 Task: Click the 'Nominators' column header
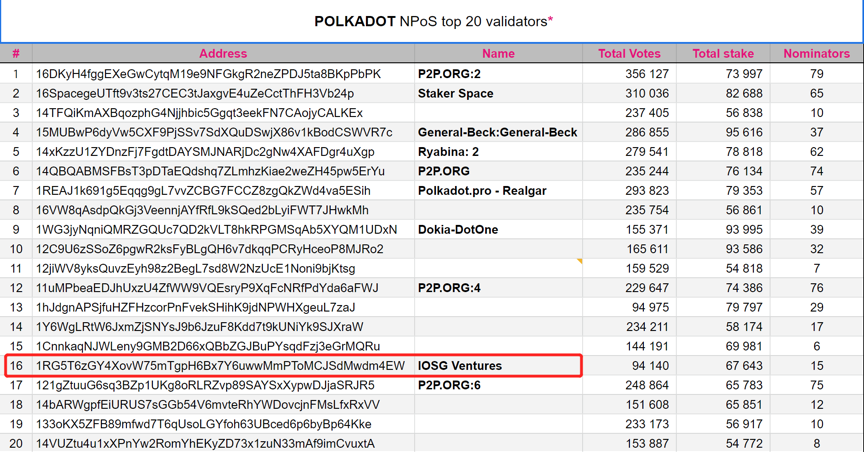[817, 53]
